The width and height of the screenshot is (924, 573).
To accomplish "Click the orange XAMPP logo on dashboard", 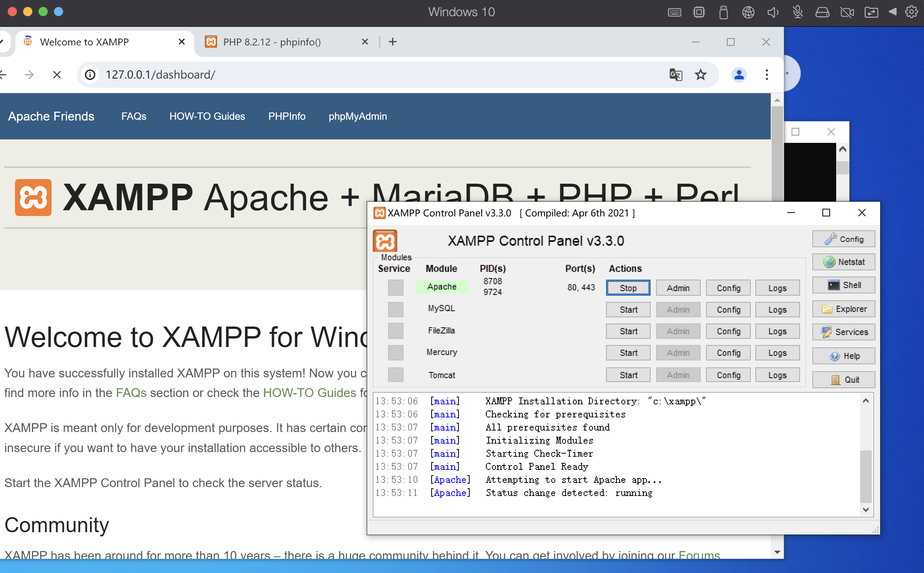I will pyautogui.click(x=33, y=198).
